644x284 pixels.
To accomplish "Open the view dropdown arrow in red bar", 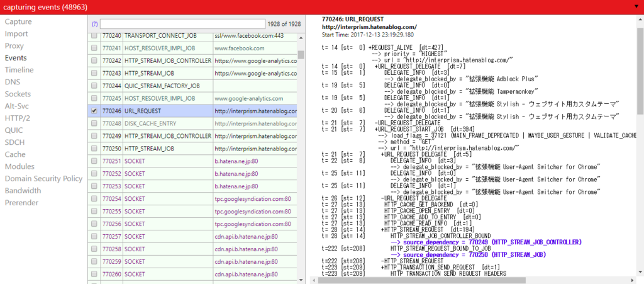I will click(x=635, y=8).
